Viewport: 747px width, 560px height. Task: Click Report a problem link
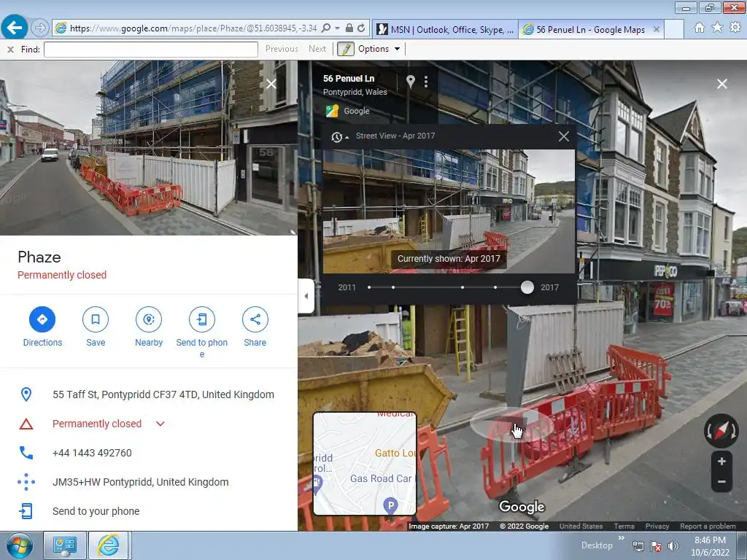coord(708,526)
